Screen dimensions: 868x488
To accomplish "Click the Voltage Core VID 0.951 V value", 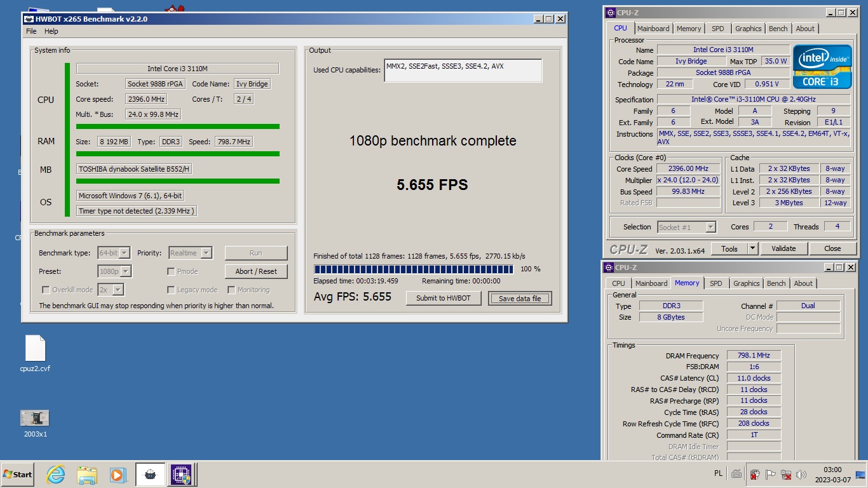I will point(766,84).
